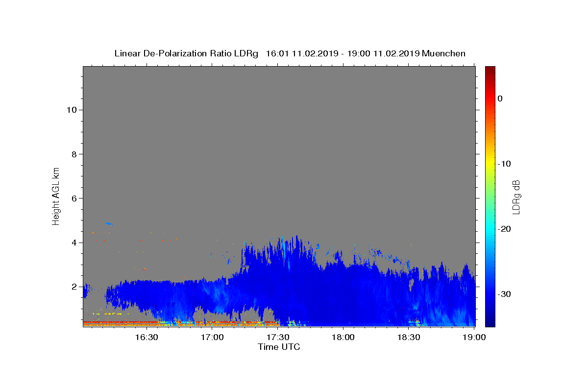Click the 'Height AGL km' axis label
588x392 pixels.
click(x=56, y=196)
